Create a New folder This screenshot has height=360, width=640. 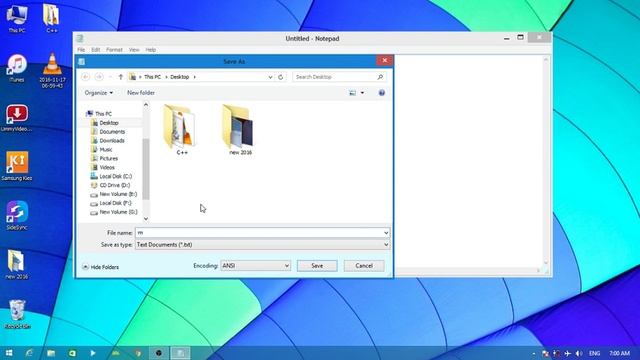[x=141, y=93]
